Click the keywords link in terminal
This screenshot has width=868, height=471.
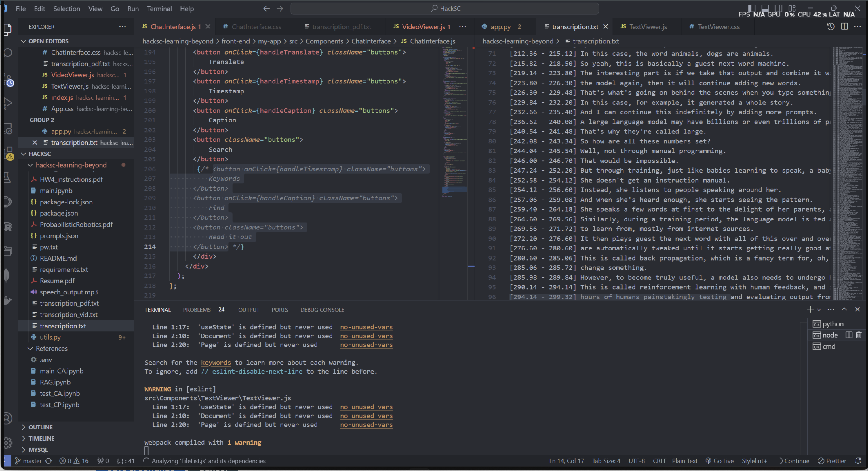(216, 362)
